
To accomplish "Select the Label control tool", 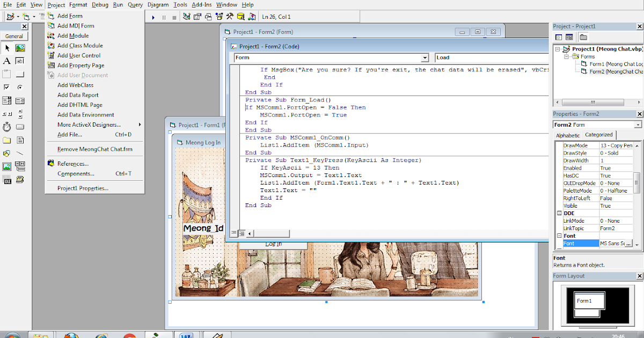I will click(7, 61).
